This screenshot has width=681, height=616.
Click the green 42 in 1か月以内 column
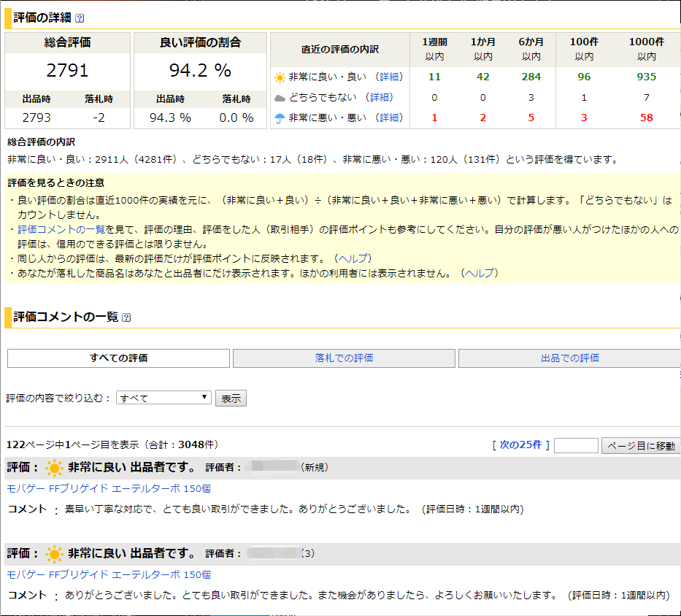(483, 77)
